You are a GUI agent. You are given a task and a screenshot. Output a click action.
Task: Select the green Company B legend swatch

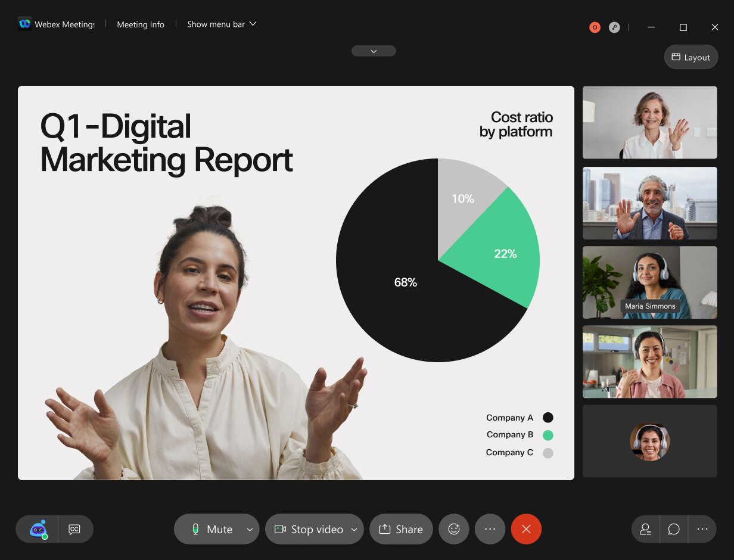(x=548, y=435)
